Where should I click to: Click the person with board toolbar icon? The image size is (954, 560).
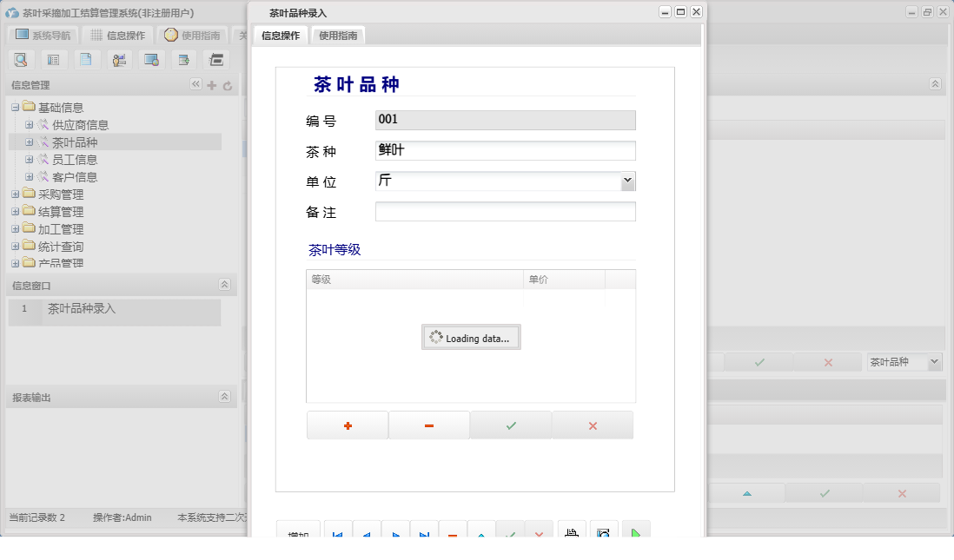point(119,60)
